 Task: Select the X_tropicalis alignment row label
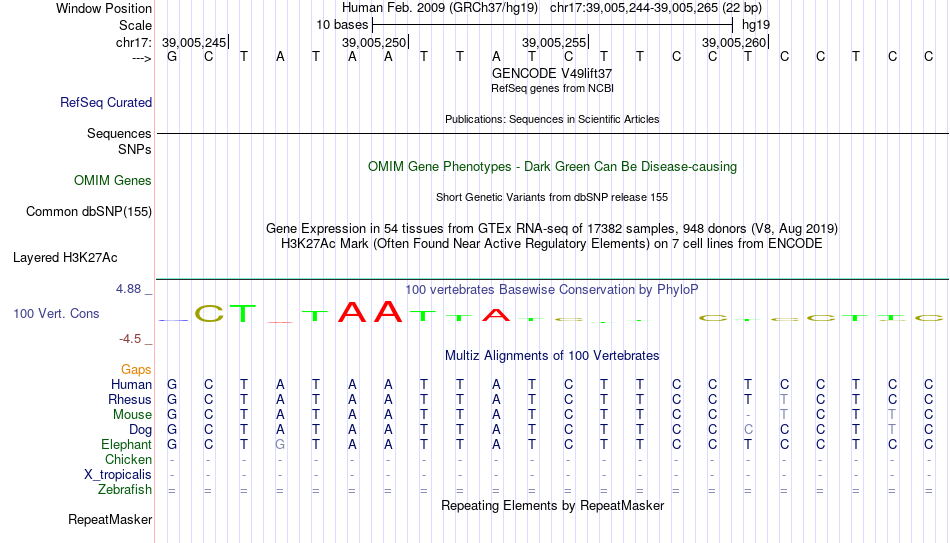coord(118,475)
